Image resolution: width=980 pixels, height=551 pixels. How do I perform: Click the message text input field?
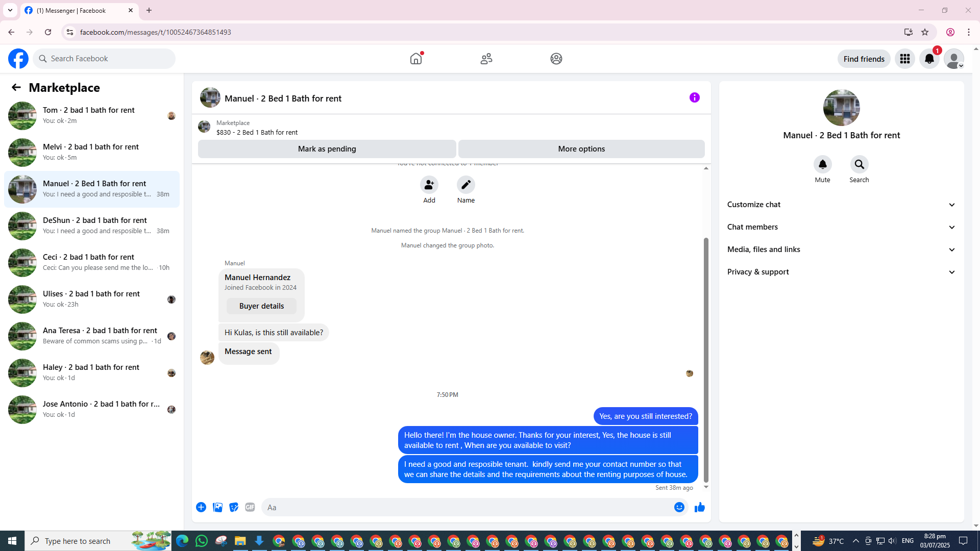tap(459, 507)
